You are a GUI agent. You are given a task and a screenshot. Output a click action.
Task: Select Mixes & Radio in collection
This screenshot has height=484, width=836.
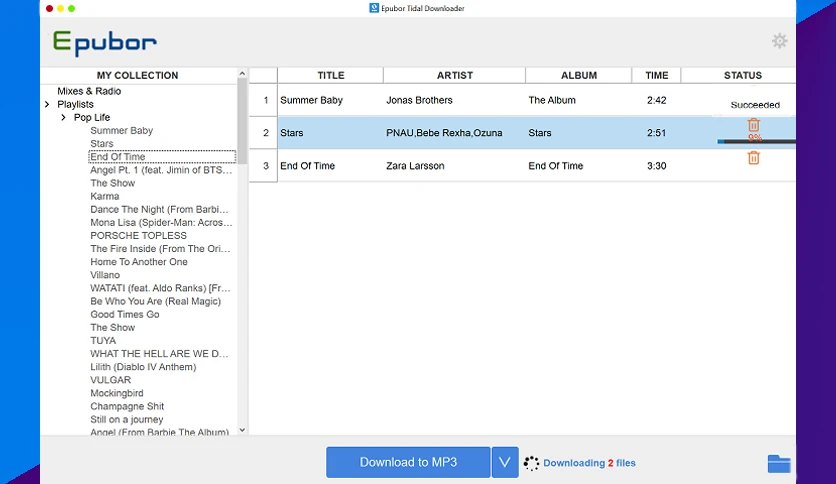tap(89, 91)
